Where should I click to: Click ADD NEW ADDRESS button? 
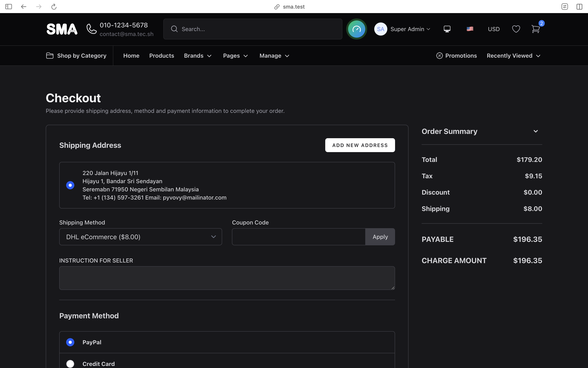(360, 145)
